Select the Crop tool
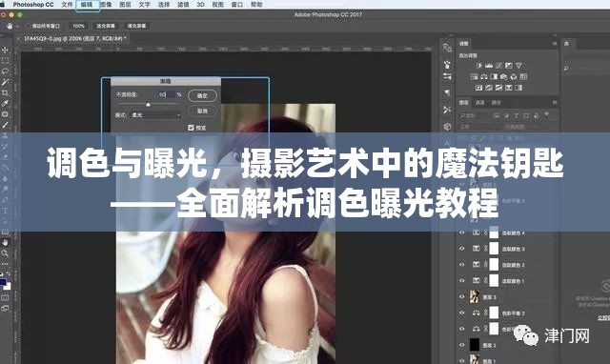The image size is (610, 364). (5, 93)
